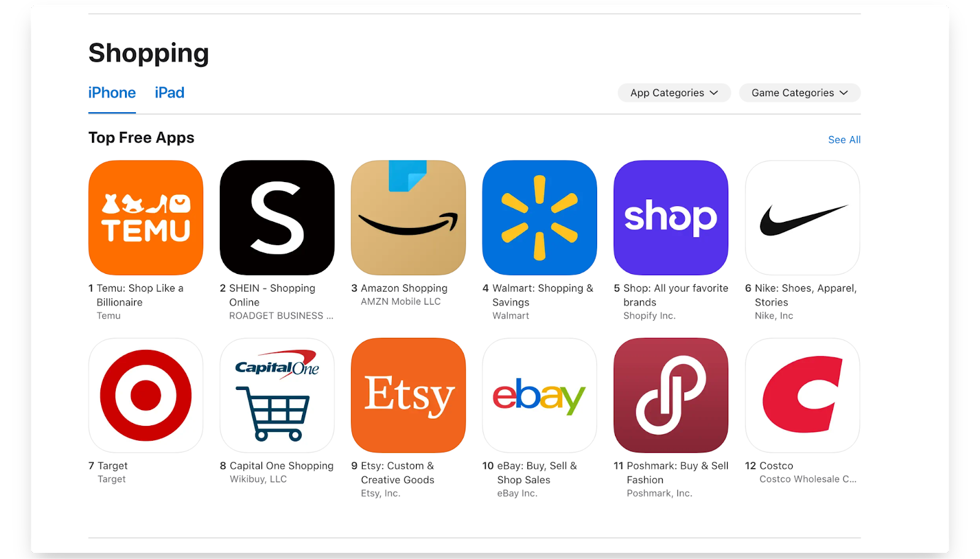Viewport: 980px width, 559px height.
Task: Open the Capital One Shopping icon
Action: [277, 395]
